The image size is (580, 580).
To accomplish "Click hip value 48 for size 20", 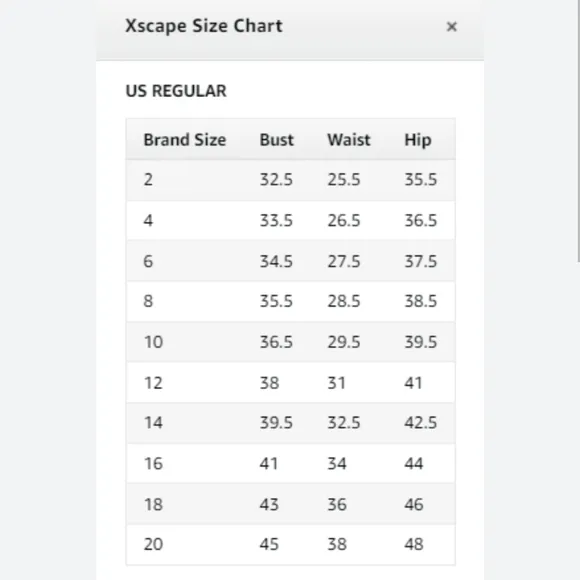I will pos(414,544).
